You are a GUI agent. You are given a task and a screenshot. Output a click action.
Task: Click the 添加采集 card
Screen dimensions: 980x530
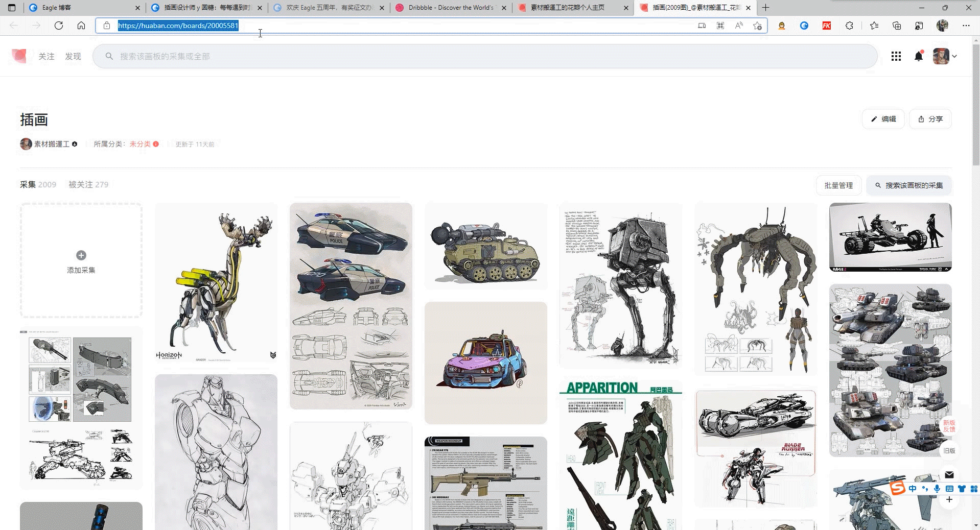click(81, 260)
